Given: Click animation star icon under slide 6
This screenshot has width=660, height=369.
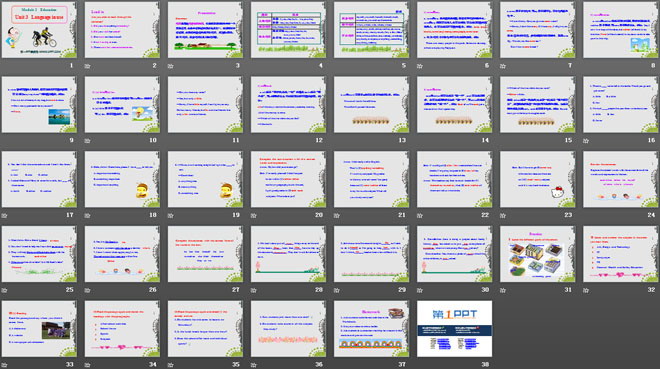Looking at the screenshot, I should pos(420,66).
